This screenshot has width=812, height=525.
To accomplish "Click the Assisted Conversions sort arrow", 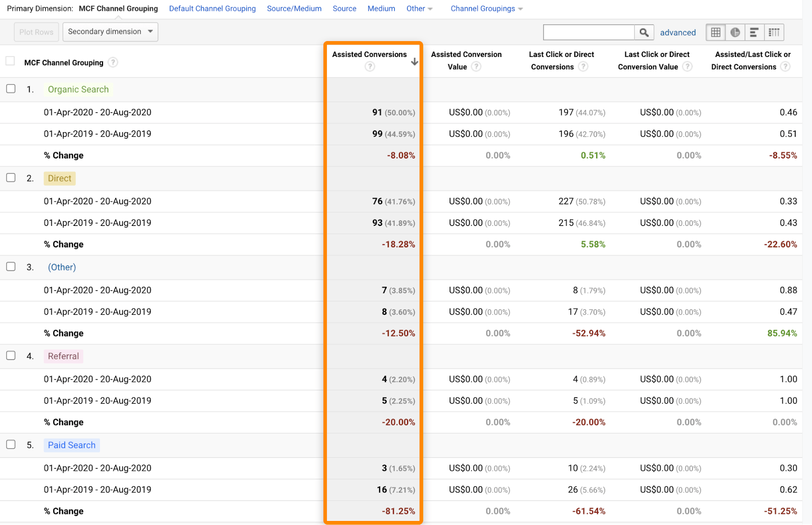I will [x=415, y=61].
